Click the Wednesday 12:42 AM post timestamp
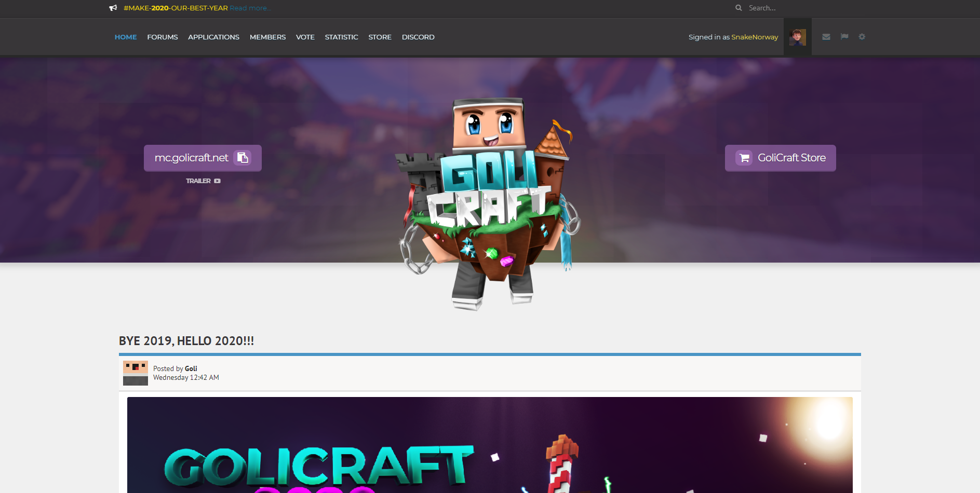Screen dimensions: 980x493 pos(186,378)
